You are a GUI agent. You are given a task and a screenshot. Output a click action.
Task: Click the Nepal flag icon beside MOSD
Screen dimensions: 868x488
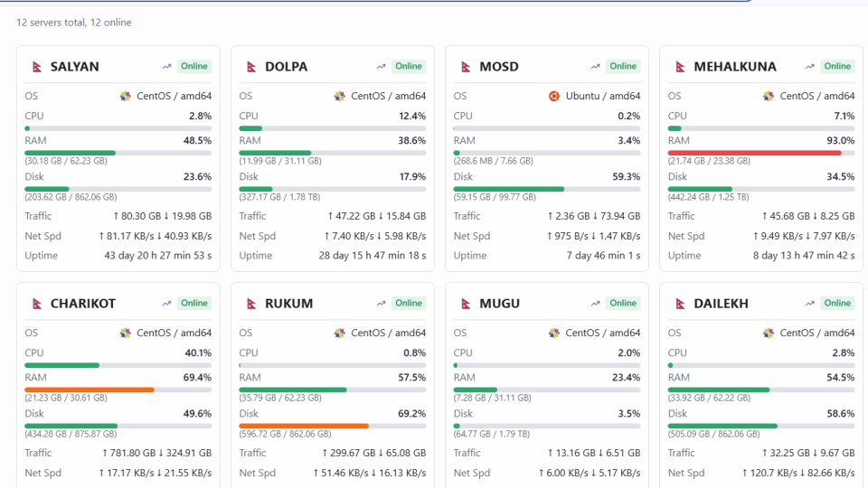click(466, 67)
